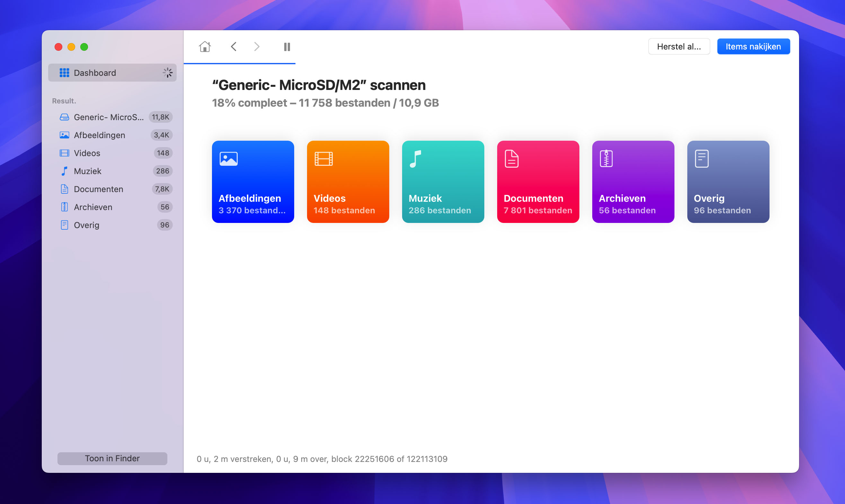Image resolution: width=845 pixels, height=504 pixels.
Task: Maximize the window with green button
Action: point(84,47)
